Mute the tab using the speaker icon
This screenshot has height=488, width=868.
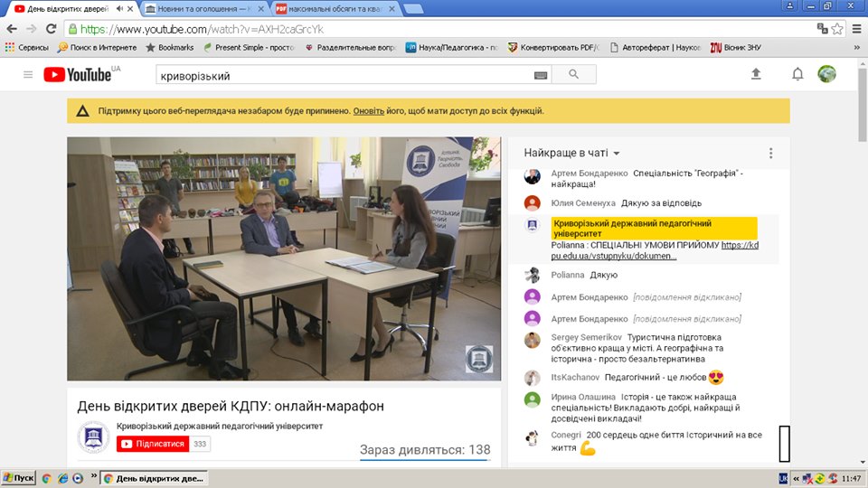[x=119, y=9]
